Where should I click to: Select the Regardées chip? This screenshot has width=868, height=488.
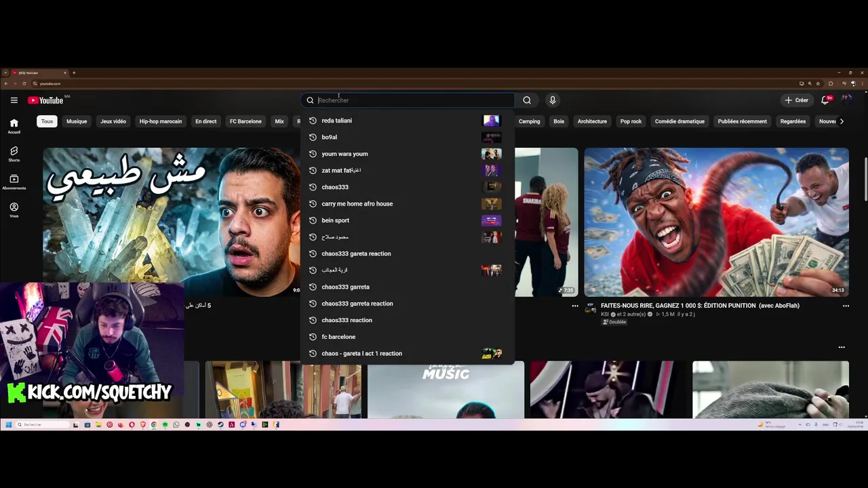click(x=793, y=121)
